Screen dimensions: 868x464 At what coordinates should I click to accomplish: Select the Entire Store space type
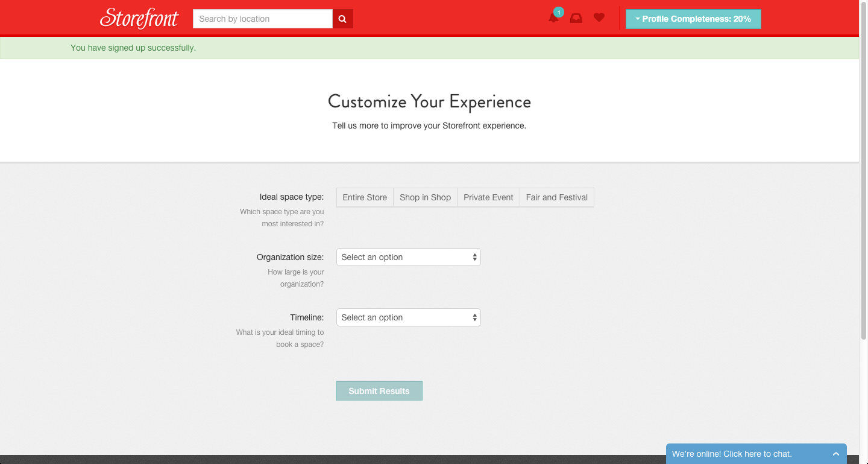click(365, 197)
